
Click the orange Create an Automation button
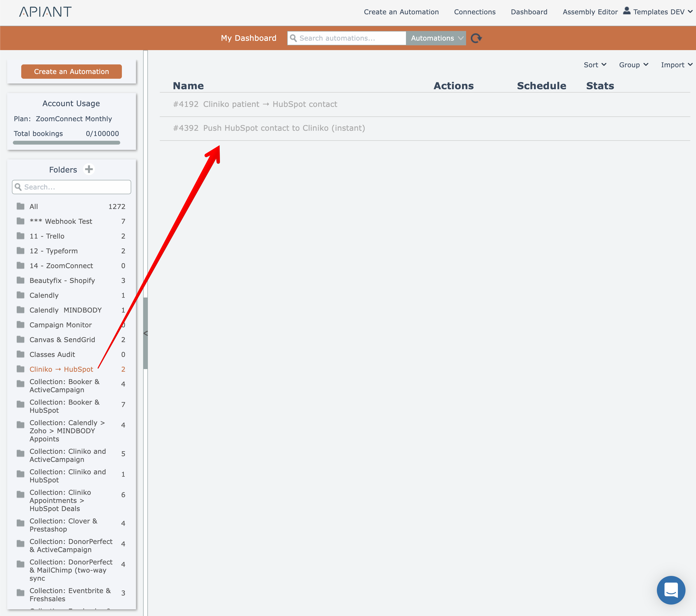coord(72,72)
